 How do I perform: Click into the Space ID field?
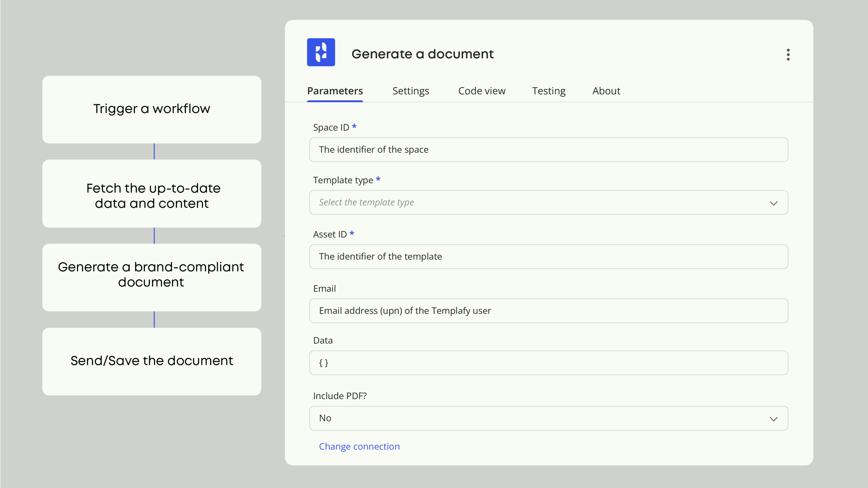coord(548,150)
